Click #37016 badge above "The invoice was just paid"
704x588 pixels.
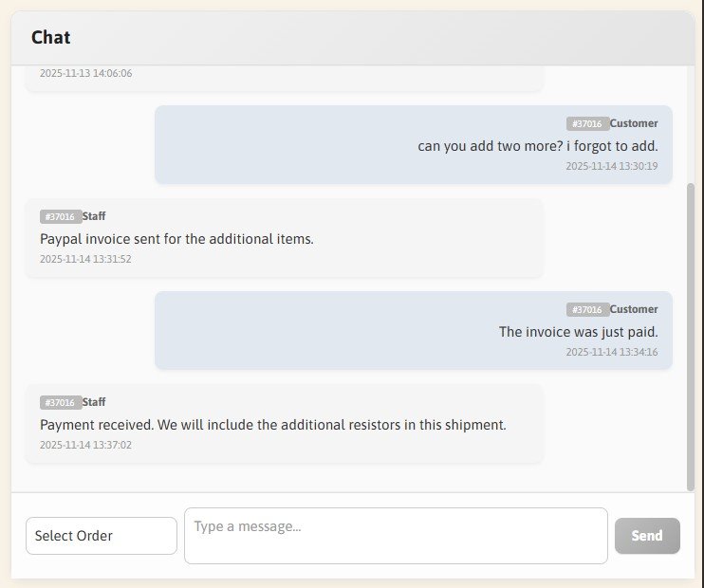click(x=587, y=310)
